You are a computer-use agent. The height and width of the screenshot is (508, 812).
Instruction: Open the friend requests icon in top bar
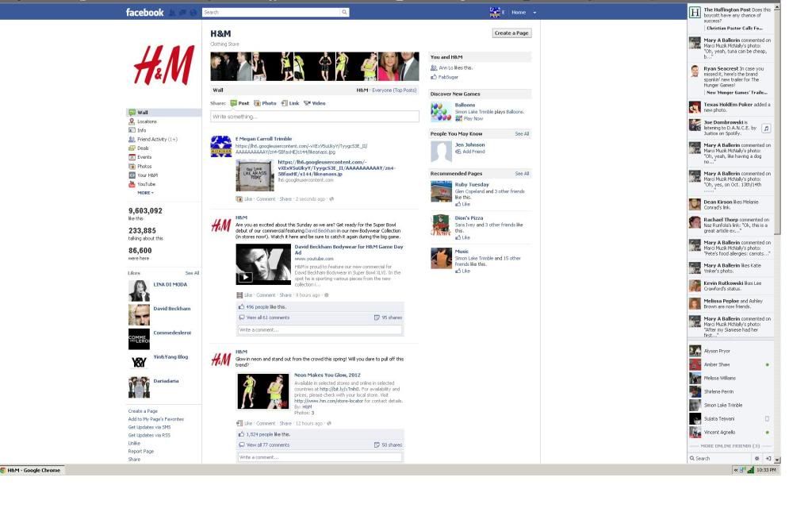tap(172, 13)
